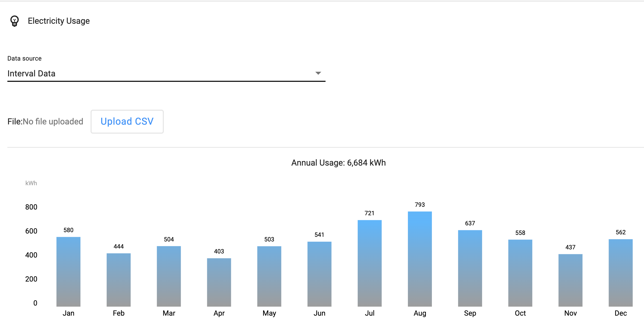644x329 pixels.
Task: Click the 600 y-axis tick label
Action: pyautogui.click(x=31, y=231)
